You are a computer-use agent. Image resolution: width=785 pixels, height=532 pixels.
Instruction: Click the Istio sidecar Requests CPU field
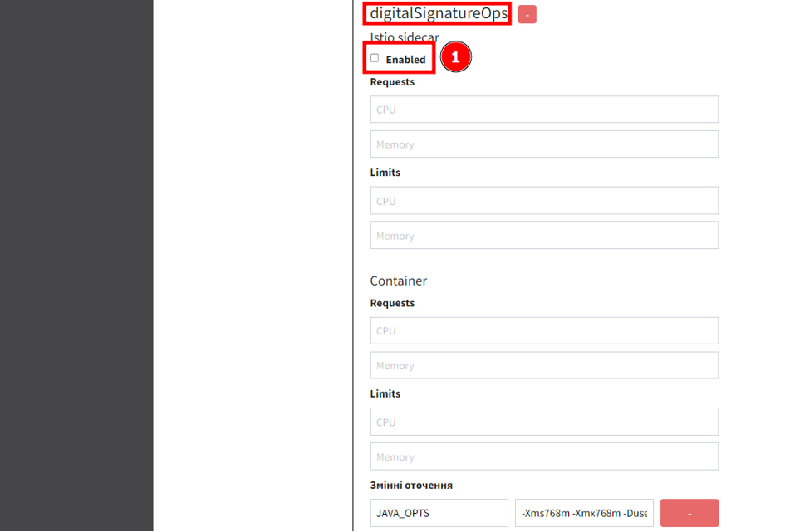pyautogui.click(x=544, y=110)
